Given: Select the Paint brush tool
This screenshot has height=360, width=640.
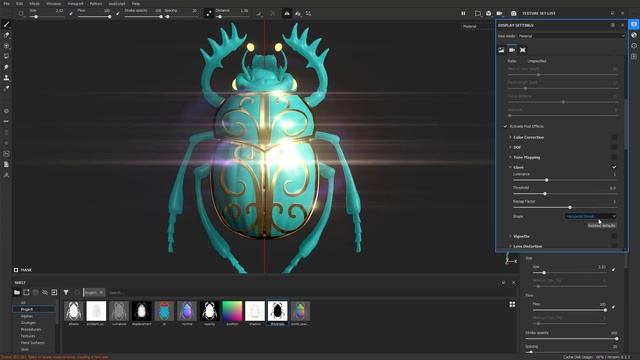Looking at the screenshot, I should click(6, 24).
